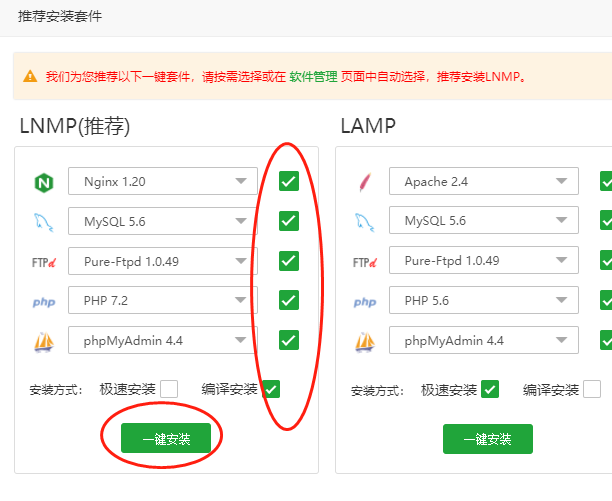Open the PHP 5.6 version dropdown

pyautogui.click(x=484, y=300)
